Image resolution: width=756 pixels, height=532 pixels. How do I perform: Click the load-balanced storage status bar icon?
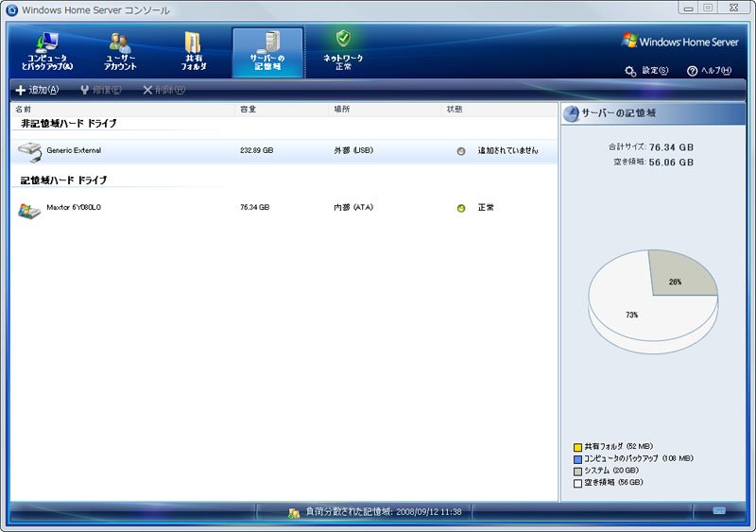(294, 513)
